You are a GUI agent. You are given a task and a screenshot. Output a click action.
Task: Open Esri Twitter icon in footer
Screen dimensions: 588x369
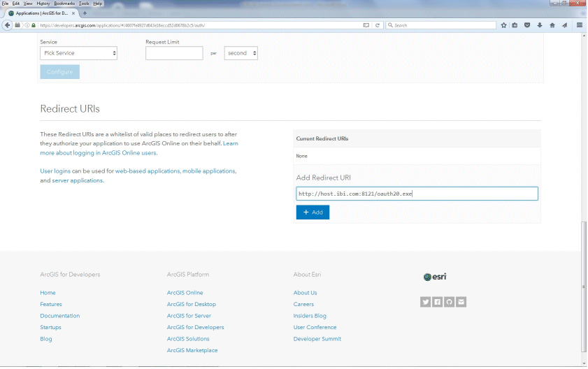[425, 302]
